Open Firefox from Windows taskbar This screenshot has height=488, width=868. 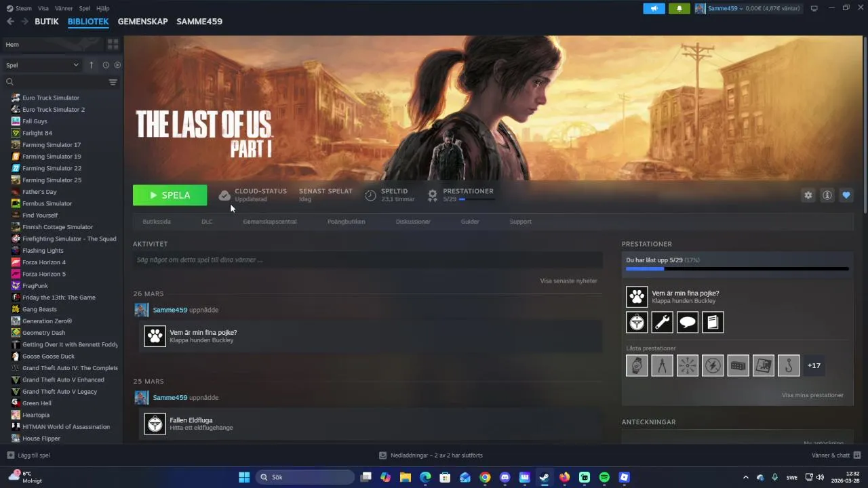[564, 477]
